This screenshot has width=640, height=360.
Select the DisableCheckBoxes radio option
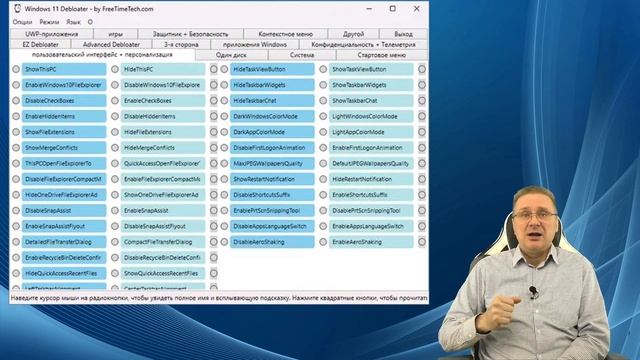point(16,101)
